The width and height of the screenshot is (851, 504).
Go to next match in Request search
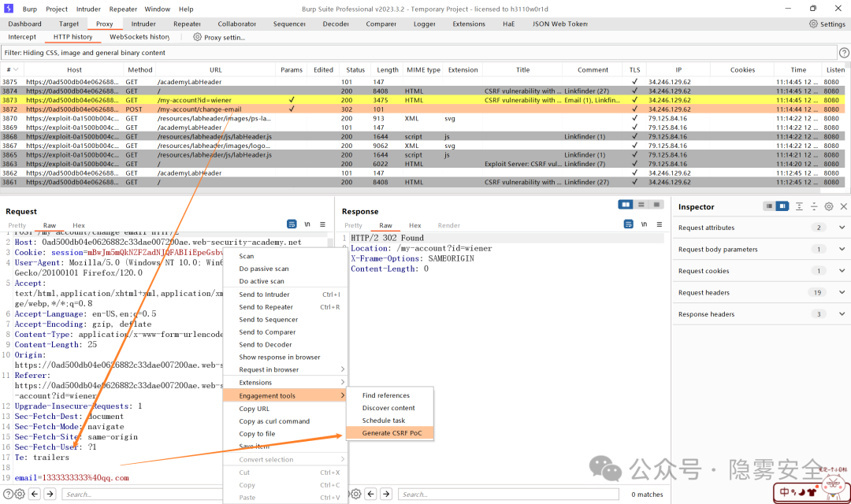point(50,494)
